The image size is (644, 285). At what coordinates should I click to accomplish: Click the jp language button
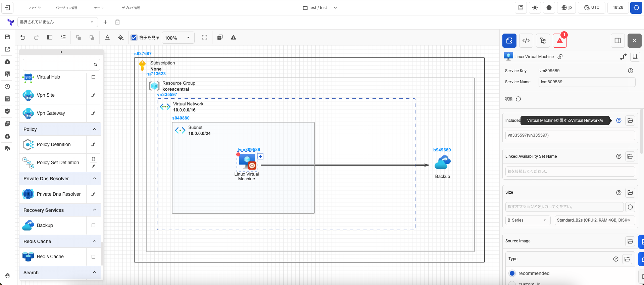[566, 8]
